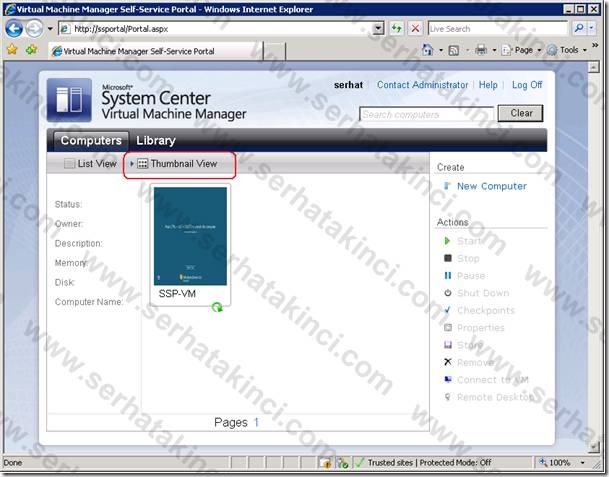
Task: Click the Shut Down power icon
Action: pyautogui.click(x=447, y=293)
